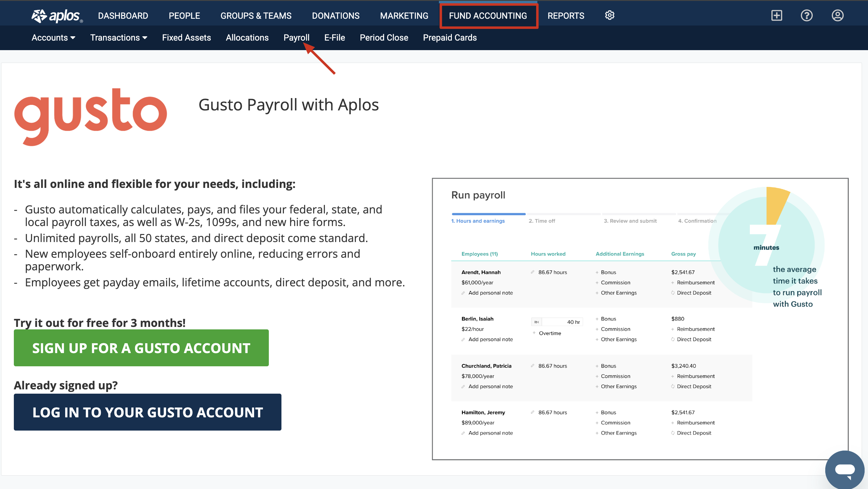
Task: Open the settings gear icon
Action: tap(610, 15)
